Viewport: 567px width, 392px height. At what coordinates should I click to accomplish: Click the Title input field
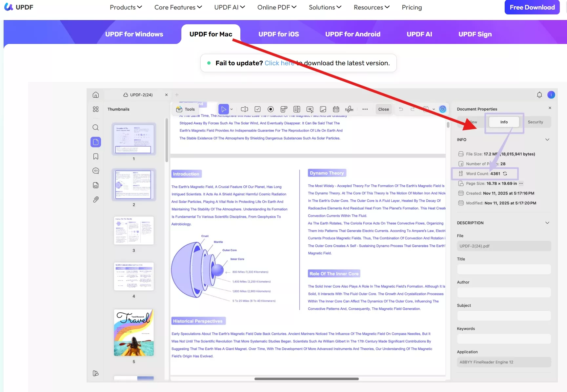pos(504,269)
